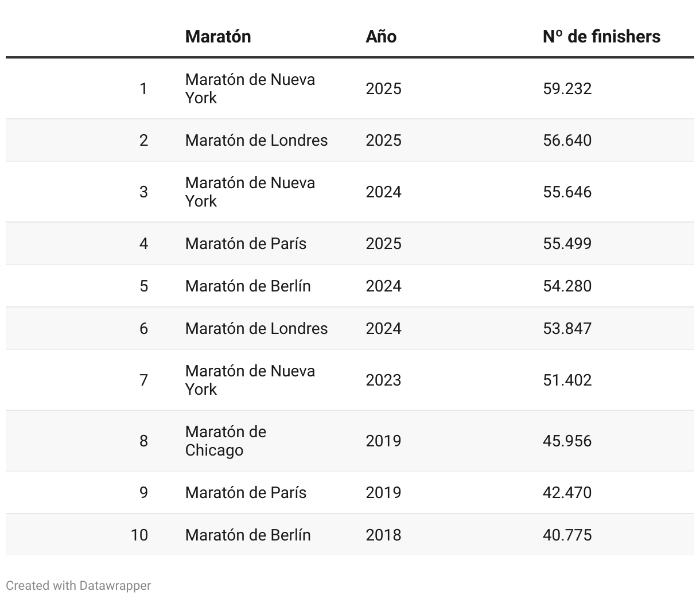The image size is (700, 599).
Task: Select the 56.640 finishers value
Action: pos(567,141)
